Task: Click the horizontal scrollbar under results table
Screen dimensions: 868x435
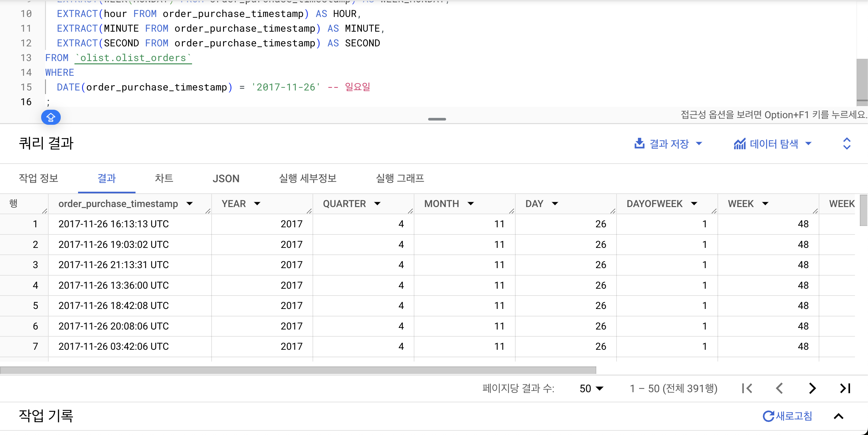Action: [298, 370]
